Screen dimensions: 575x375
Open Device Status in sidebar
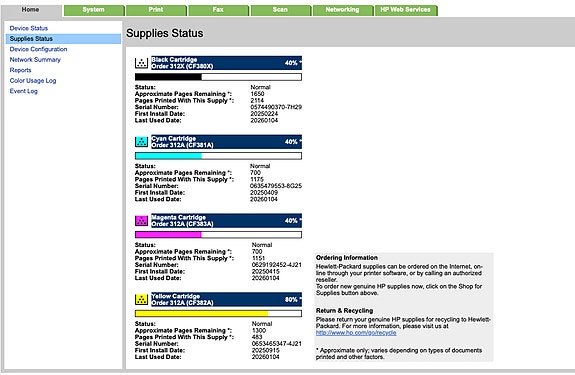pos(29,28)
